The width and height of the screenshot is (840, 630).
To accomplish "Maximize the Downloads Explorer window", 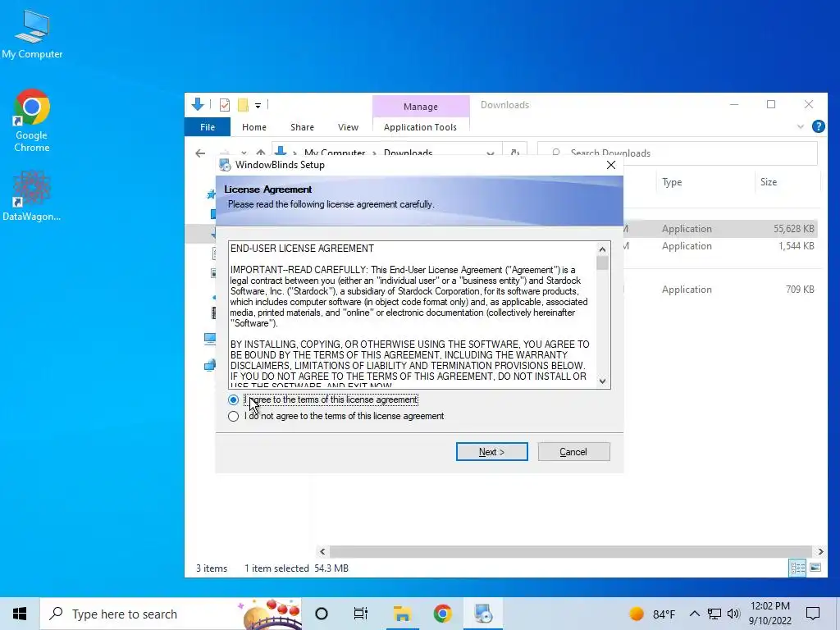I will (771, 104).
